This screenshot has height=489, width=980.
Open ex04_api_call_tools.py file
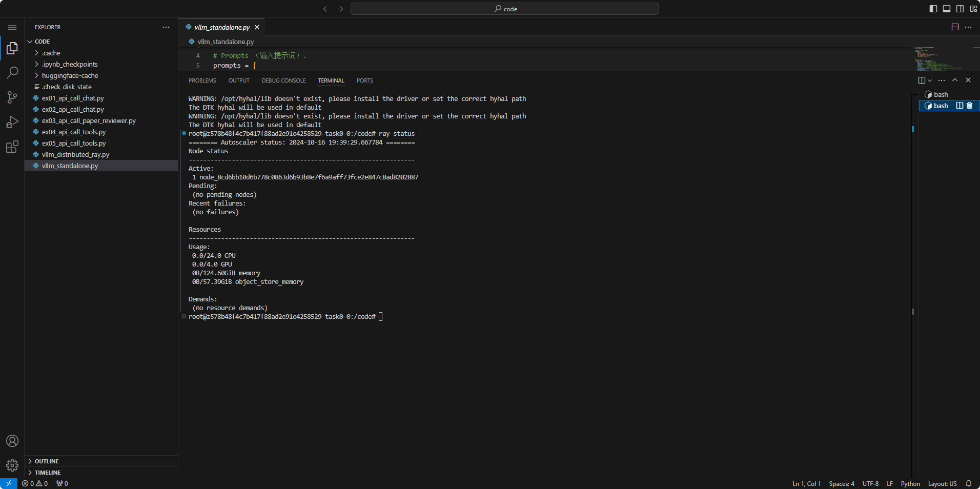coord(101,132)
